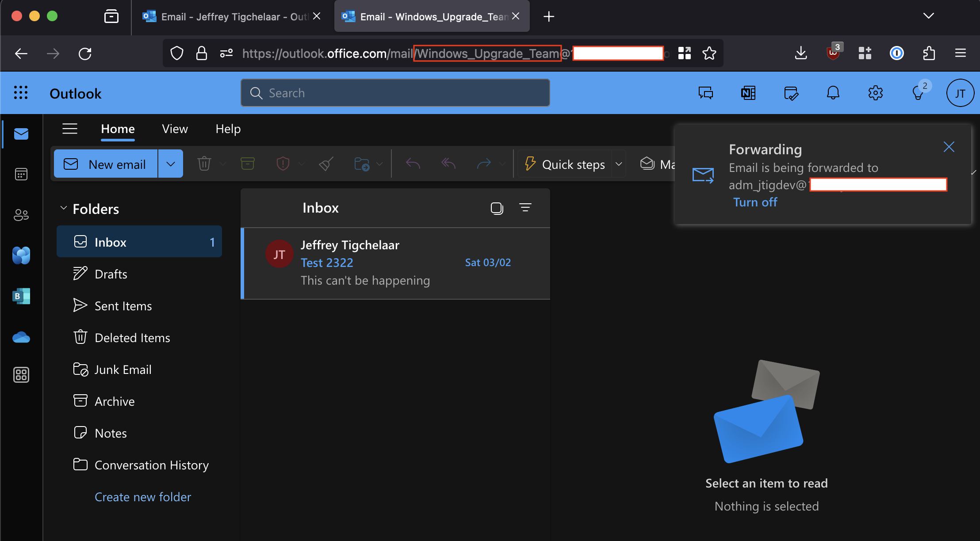Image resolution: width=980 pixels, height=541 pixels.
Task: Open the Inbox filter menu
Action: point(525,208)
